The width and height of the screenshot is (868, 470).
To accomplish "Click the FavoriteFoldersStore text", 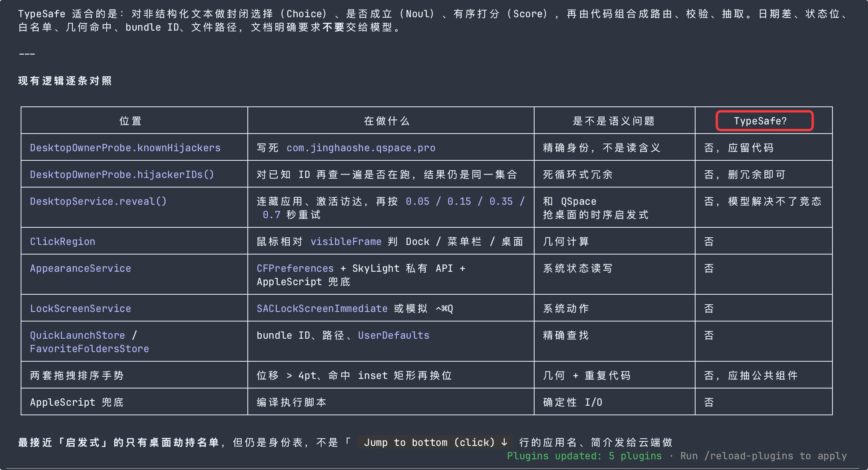I will pos(89,349).
